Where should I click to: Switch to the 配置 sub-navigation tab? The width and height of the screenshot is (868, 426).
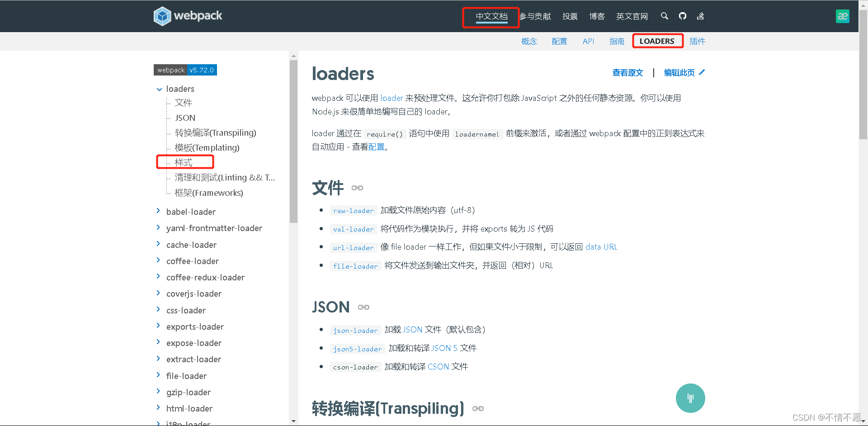[559, 41]
